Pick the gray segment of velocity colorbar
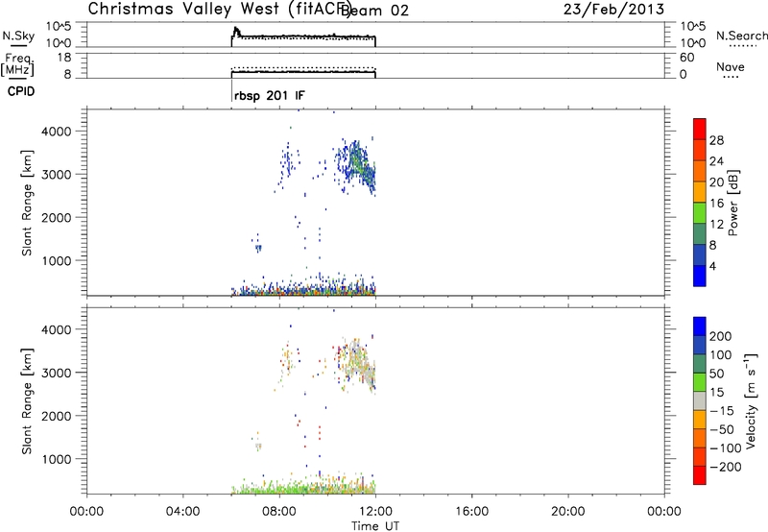This screenshot has height=532, width=768. [700, 400]
